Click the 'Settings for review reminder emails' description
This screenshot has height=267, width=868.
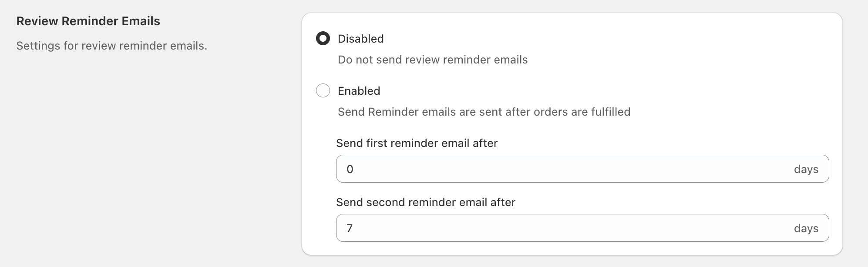[112, 44]
